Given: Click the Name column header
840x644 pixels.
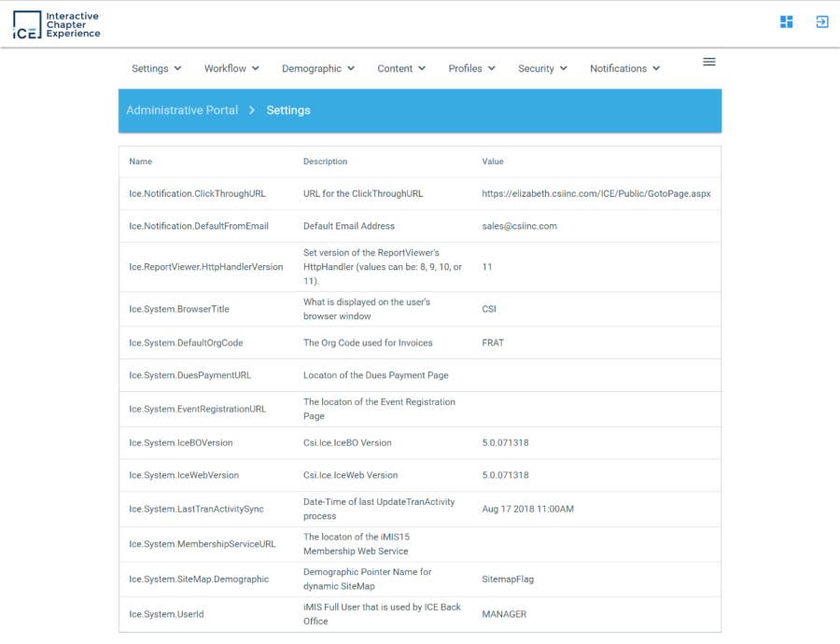Looking at the screenshot, I should pos(140,161).
